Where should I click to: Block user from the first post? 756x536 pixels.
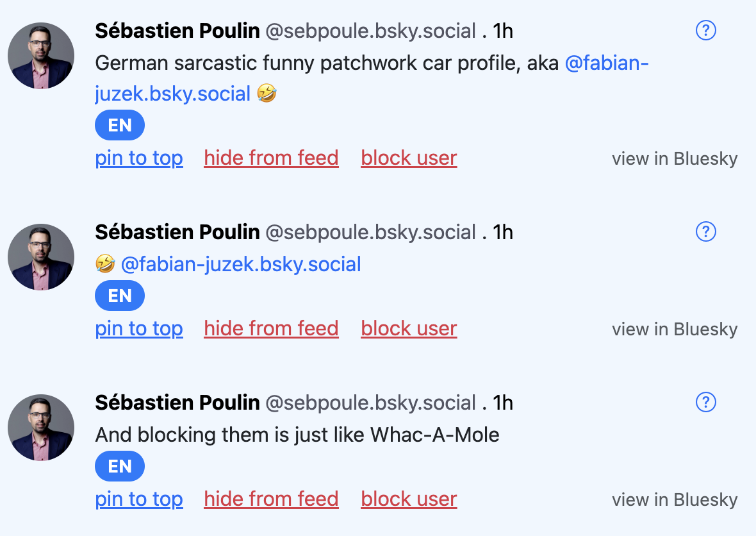coord(409,158)
